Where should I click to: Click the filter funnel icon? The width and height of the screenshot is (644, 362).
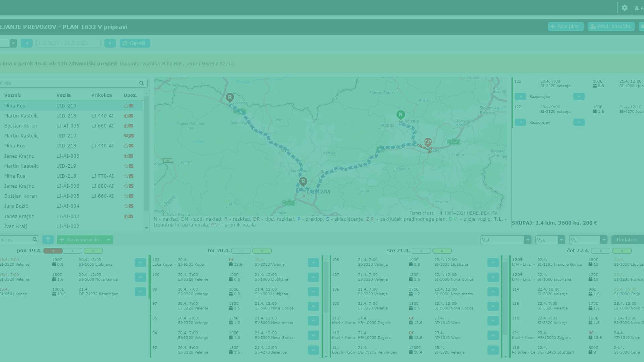48,240
